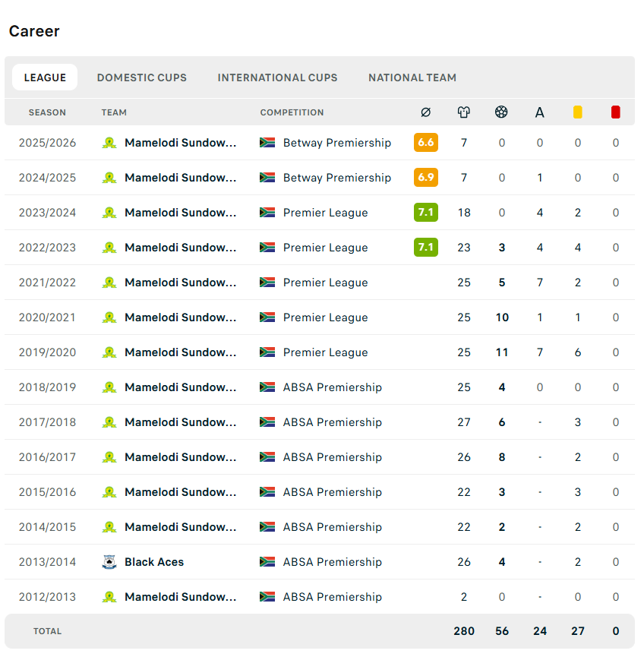644x660 pixels.
Task: Click the total assists value 24
Action: [540, 631]
